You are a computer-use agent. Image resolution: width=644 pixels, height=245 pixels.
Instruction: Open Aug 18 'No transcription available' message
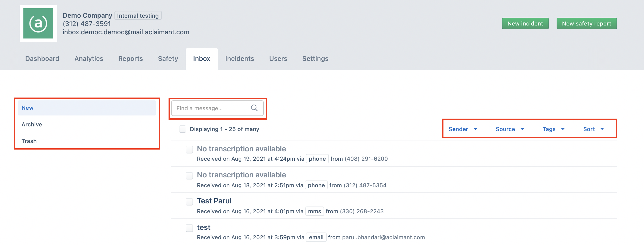pyautogui.click(x=241, y=175)
